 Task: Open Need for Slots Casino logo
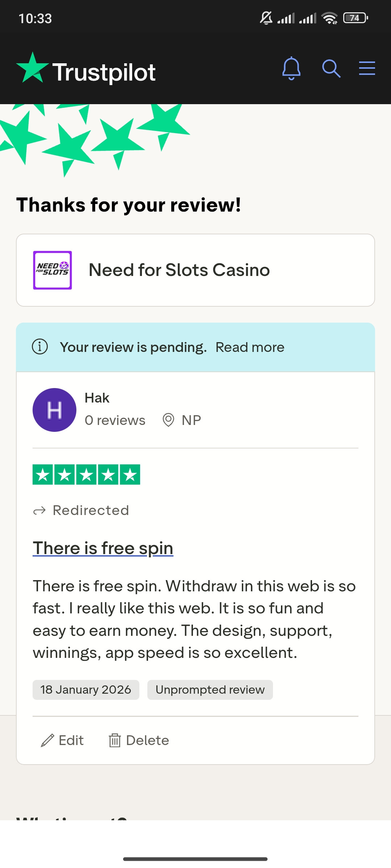pyautogui.click(x=52, y=270)
